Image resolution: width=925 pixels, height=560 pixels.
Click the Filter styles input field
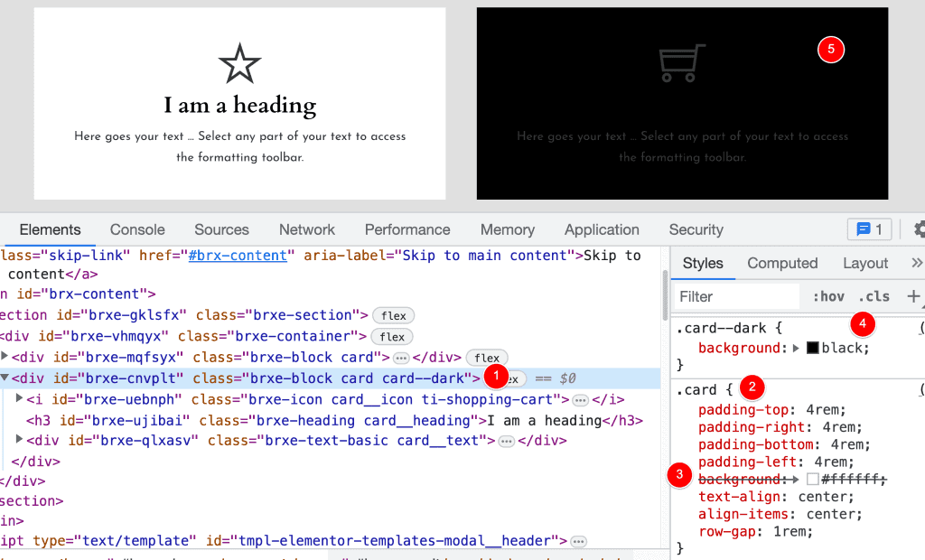click(x=735, y=295)
